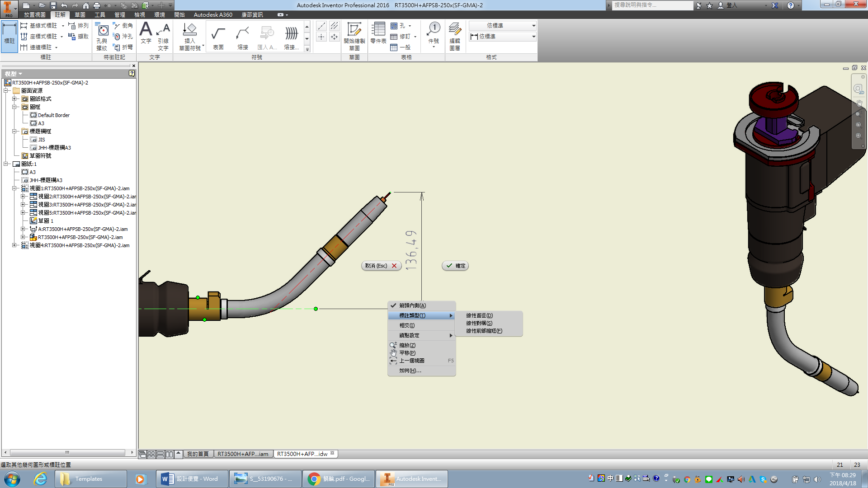The width and height of the screenshot is (868, 488).
Task: Open Word 設計便覽 in taskbar
Action: 192,479
